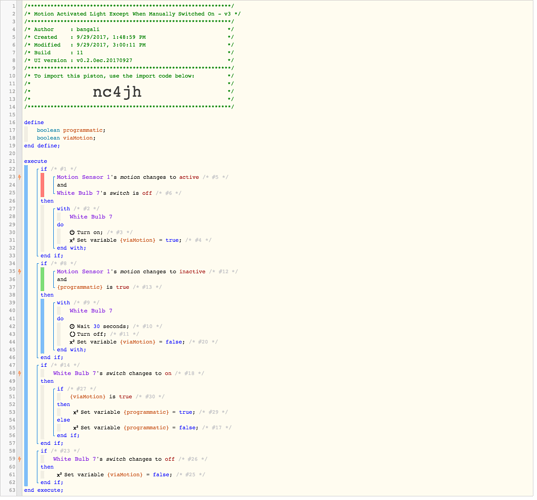Click the UI version header line
Image resolution: width=537 pixels, height=500 pixels.
click(129, 60)
